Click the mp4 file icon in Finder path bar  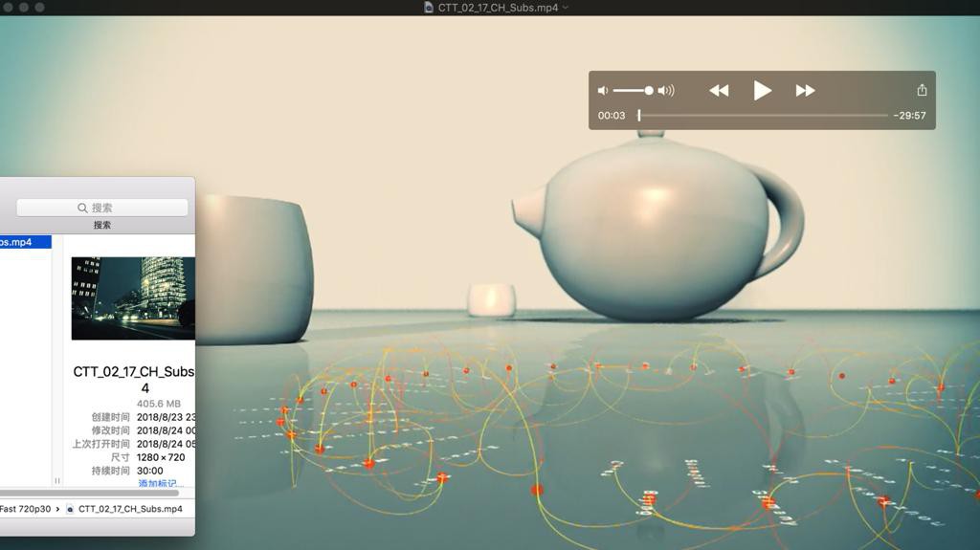(70, 509)
